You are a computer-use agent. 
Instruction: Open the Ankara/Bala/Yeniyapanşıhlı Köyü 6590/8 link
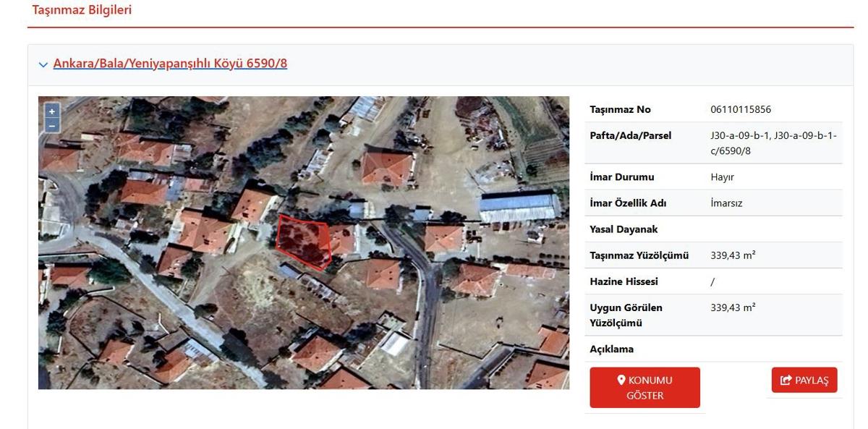pyautogui.click(x=170, y=63)
